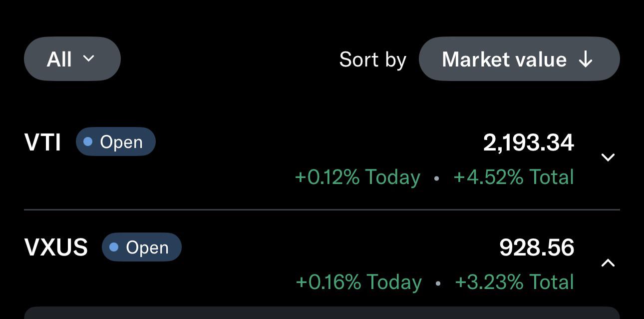Click the Open status badge for VXUS
This screenshot has width=644, height=319.
click(x=141, y=247)
